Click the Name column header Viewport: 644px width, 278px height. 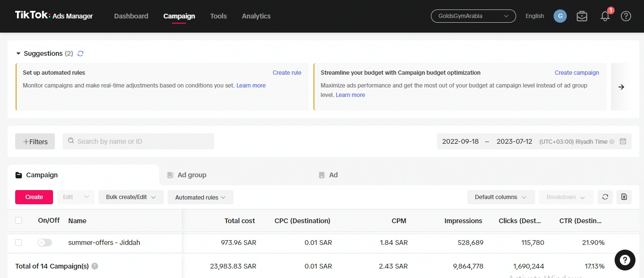77,221
